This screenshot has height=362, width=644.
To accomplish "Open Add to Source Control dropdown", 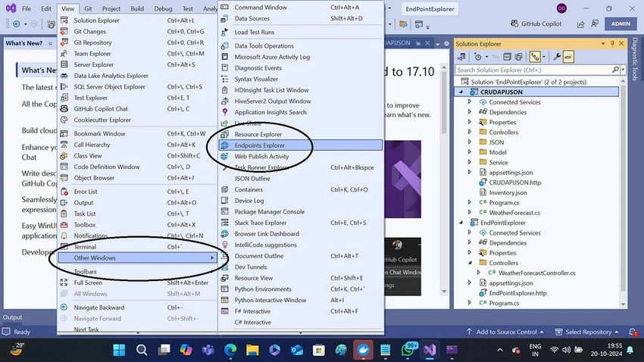I will (505, 332).
